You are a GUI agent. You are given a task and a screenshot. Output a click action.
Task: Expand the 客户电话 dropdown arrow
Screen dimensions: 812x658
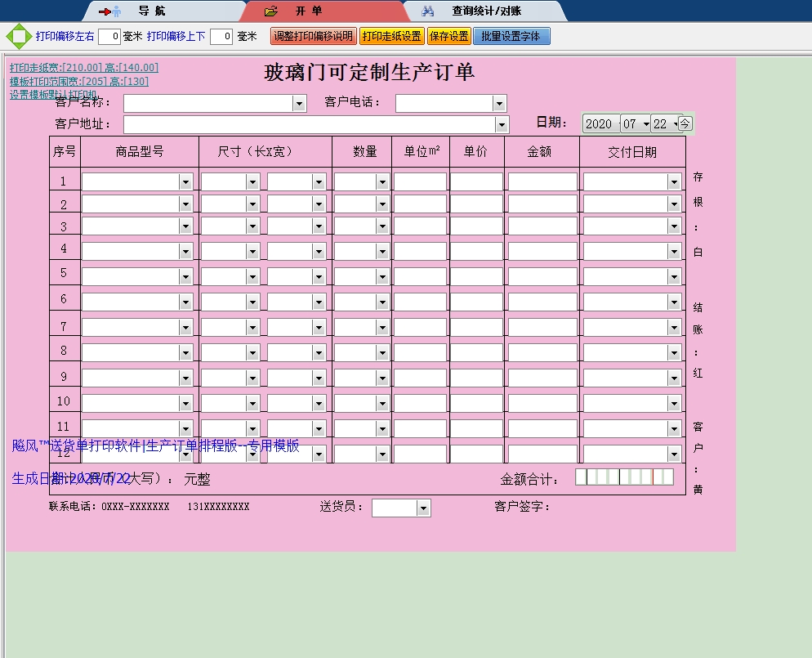499,104
